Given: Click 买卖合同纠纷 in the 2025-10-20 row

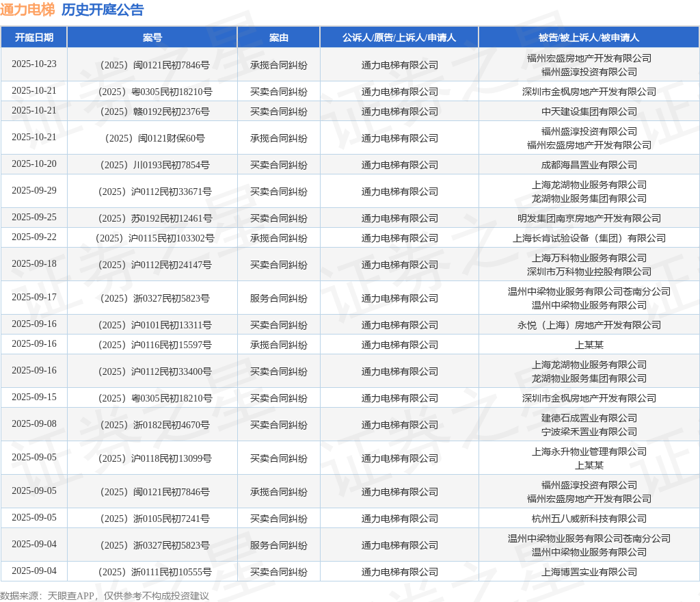Looking at the screenshot, I should (279, 166).
